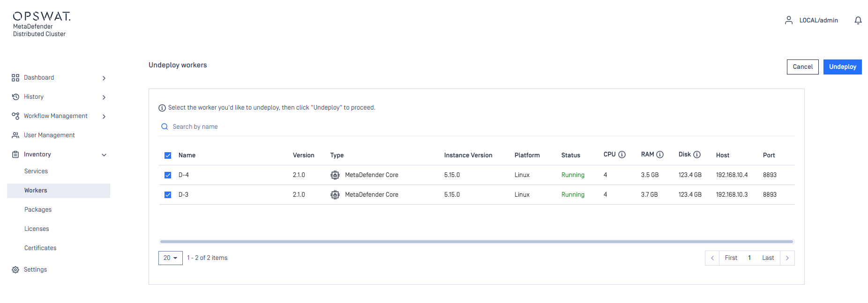
Task: Show RAM column info tooltip icon
Action: coord(660,155)
